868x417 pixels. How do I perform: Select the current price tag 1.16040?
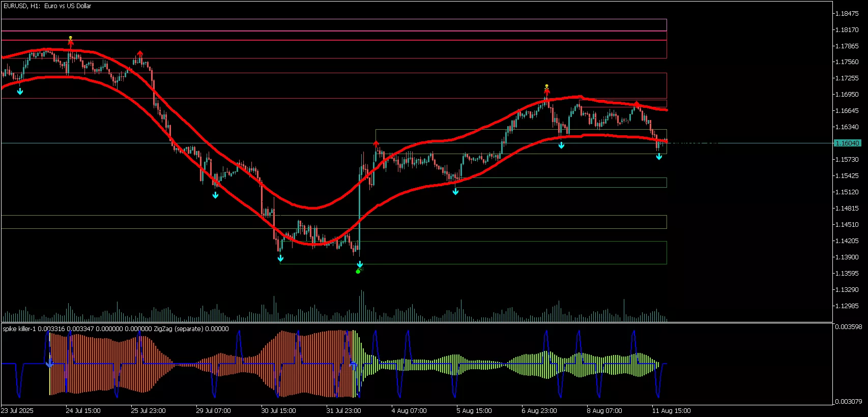847,143
